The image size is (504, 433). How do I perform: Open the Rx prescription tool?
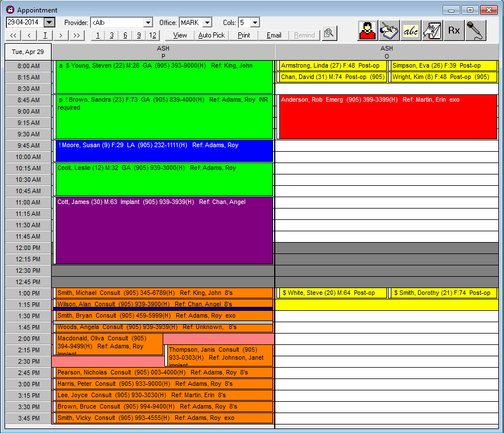point(454,31)
